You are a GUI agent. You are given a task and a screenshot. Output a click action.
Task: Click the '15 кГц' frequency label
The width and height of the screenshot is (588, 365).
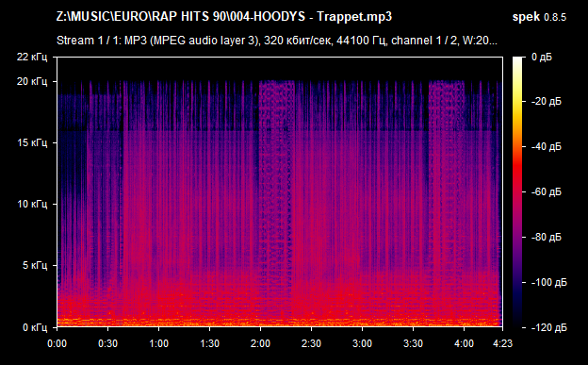pos(32,142)
